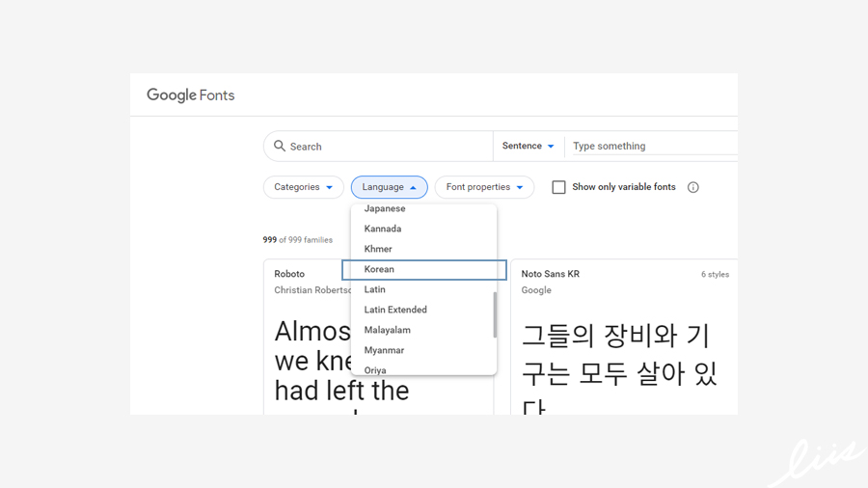The width and height of the screenshot is (868, 488).
Task: Open the Font properties dropdown
Action: (x=484, y=187)
